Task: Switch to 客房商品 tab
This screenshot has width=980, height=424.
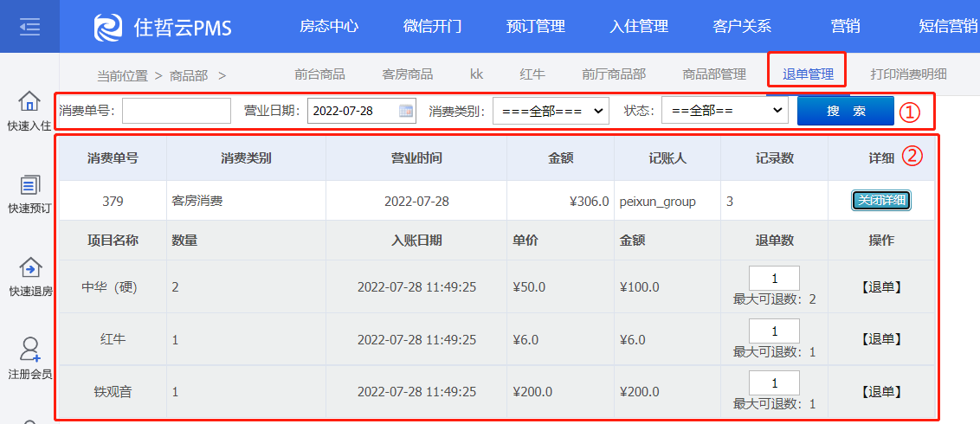Action: pos(408,74)
